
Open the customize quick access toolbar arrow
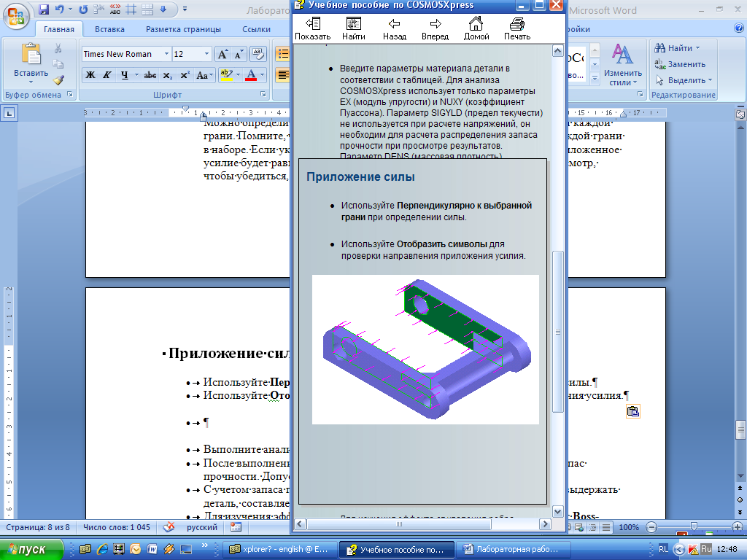pos(185,9)
